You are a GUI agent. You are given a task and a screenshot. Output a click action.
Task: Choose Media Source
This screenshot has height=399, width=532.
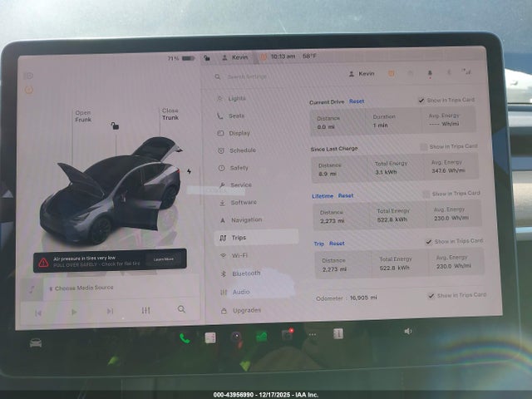(x=81, y=288)
